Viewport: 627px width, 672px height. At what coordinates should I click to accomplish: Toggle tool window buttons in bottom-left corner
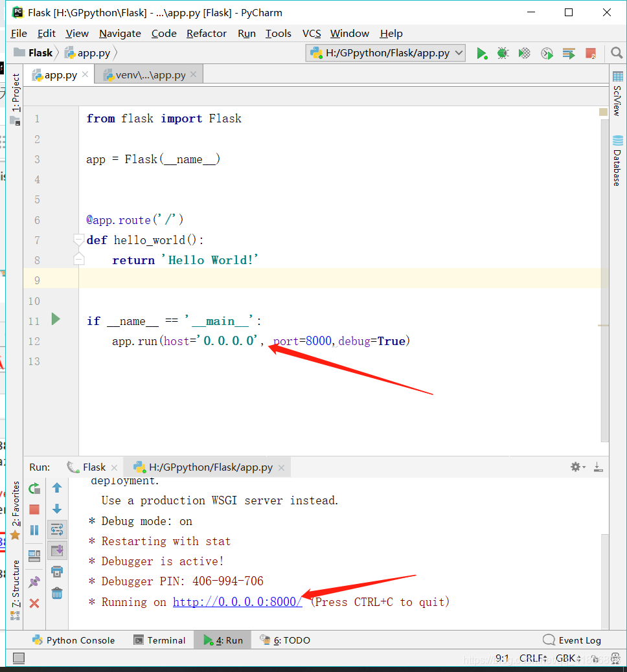tap(18, 658)
